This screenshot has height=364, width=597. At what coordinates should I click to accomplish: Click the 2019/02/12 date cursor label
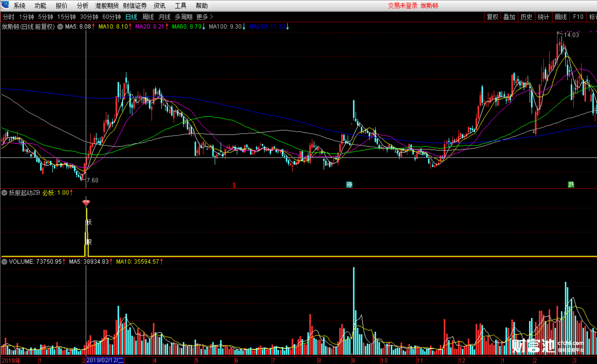(105, 360)
